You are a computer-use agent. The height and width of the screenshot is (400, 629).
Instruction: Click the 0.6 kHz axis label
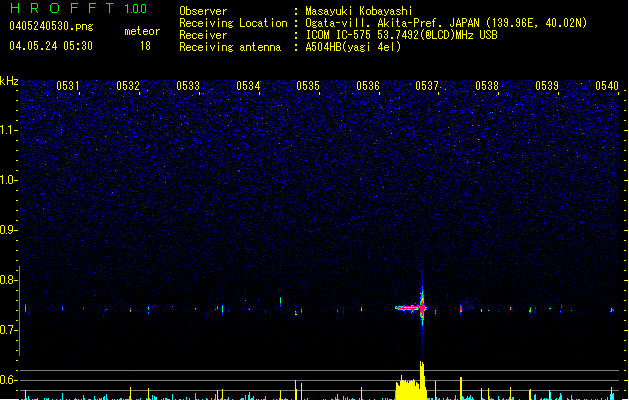8,380
